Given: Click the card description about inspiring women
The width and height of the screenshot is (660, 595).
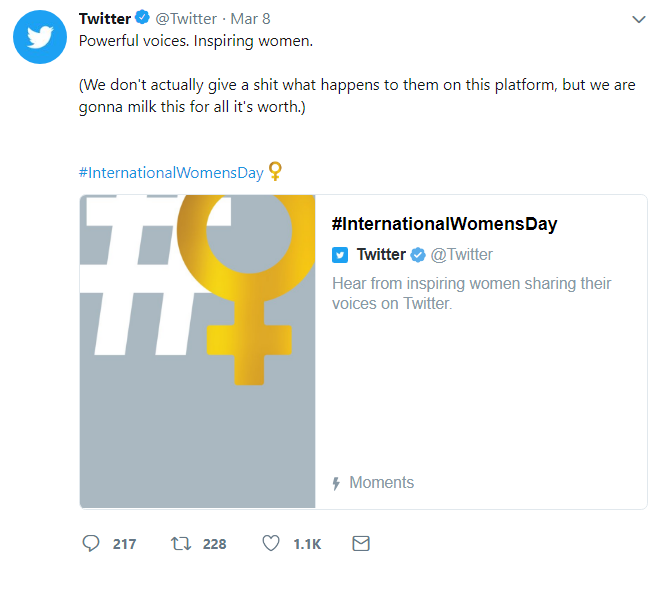Looking at the screenshot, I should (x=471, y=293).
